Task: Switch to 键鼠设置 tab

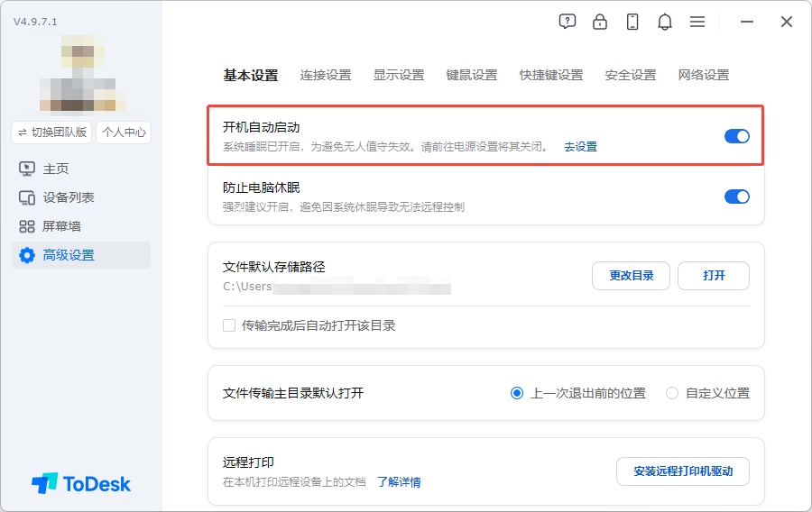Action: [x=472, y=75]
